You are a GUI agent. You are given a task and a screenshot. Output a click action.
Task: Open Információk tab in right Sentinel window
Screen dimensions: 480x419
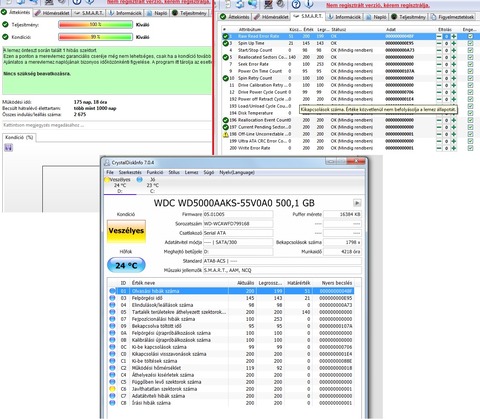pyautogui.click(x=345, y=17)
